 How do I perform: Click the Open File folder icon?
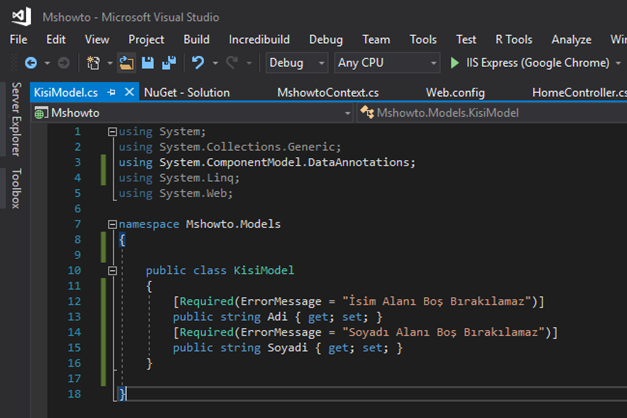(x=126, y=63)
